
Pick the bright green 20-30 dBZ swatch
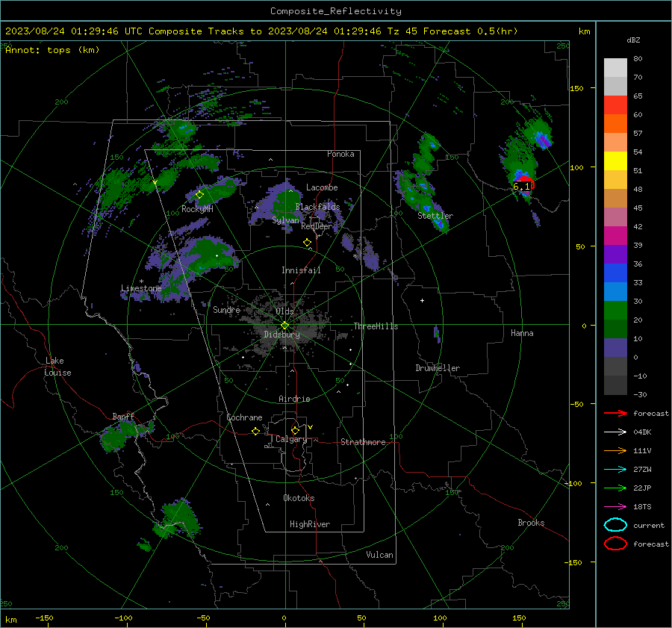(x=615, y=311)
